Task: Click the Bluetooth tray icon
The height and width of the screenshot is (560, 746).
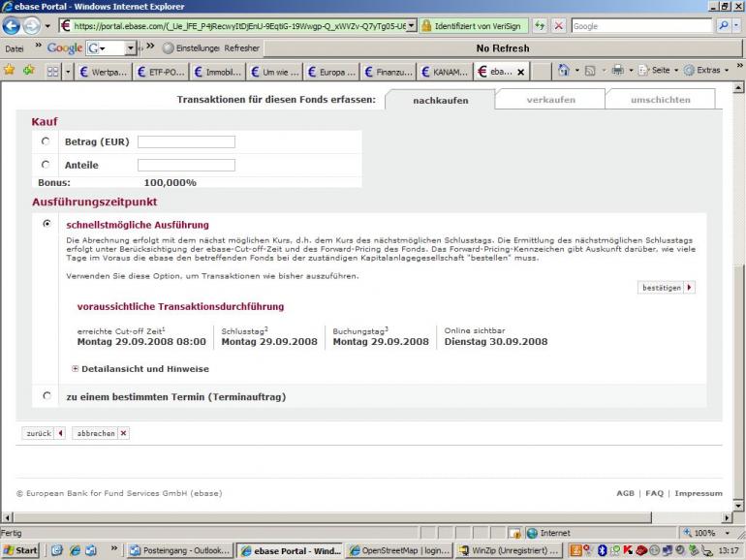Action: click(602, 550)
